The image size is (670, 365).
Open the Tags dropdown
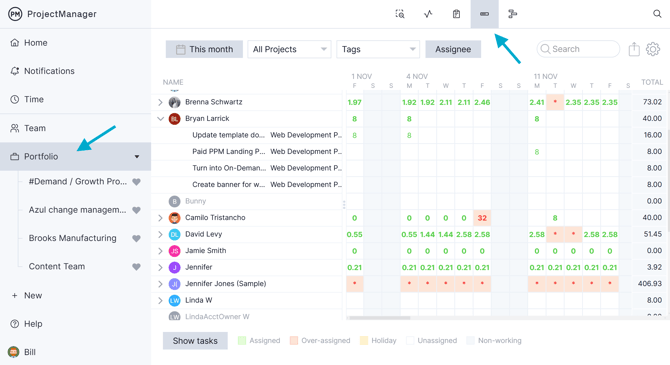coord(378,49)
